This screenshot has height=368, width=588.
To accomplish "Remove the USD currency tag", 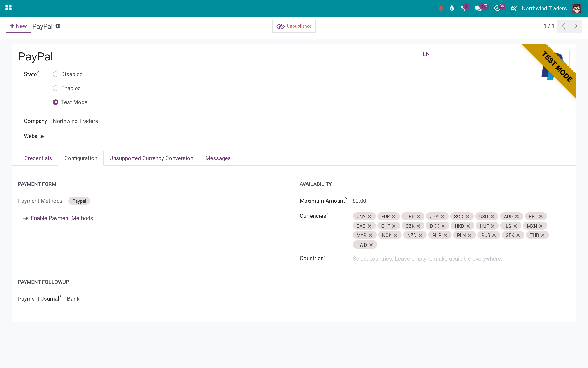I will 492,217.
